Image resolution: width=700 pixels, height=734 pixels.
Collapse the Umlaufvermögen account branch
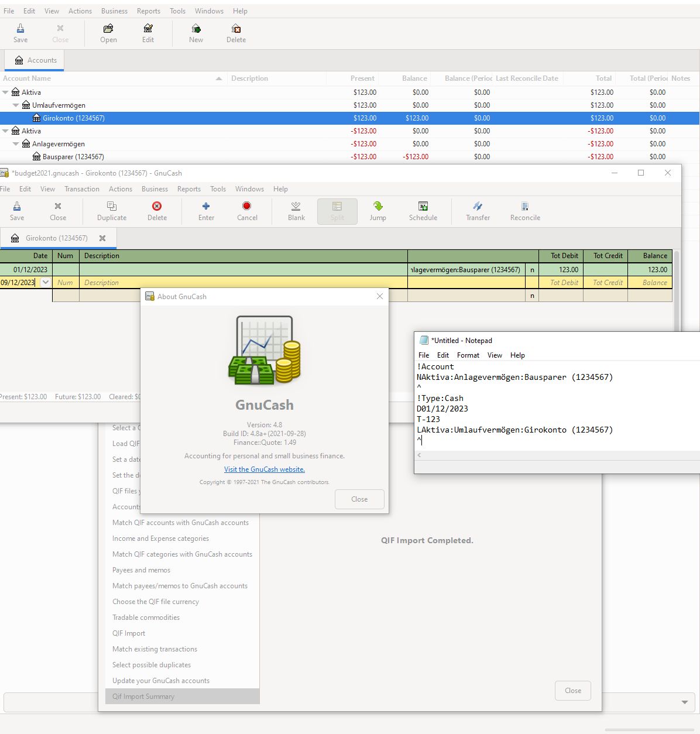16,105
